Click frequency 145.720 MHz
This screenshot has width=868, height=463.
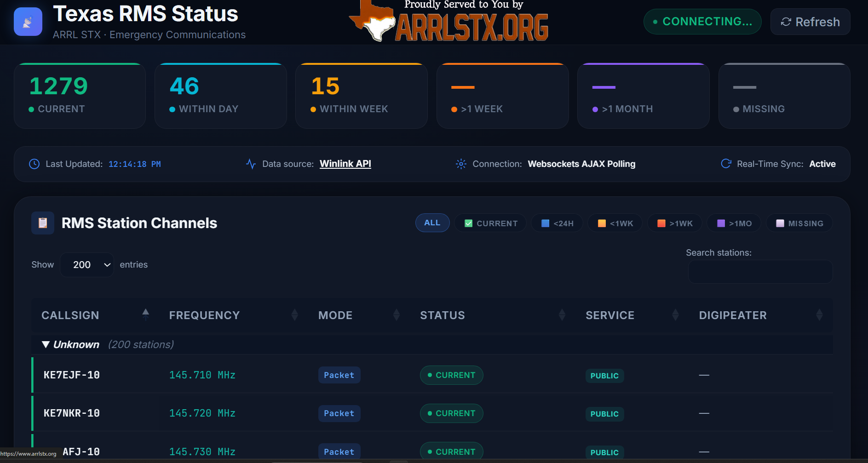click(202, 413)
